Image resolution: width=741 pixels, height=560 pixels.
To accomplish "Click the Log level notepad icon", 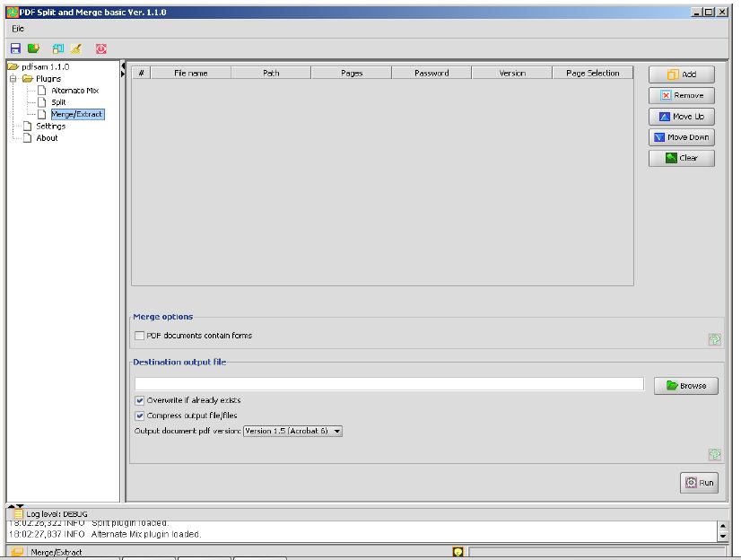I will tap(18, 514).
